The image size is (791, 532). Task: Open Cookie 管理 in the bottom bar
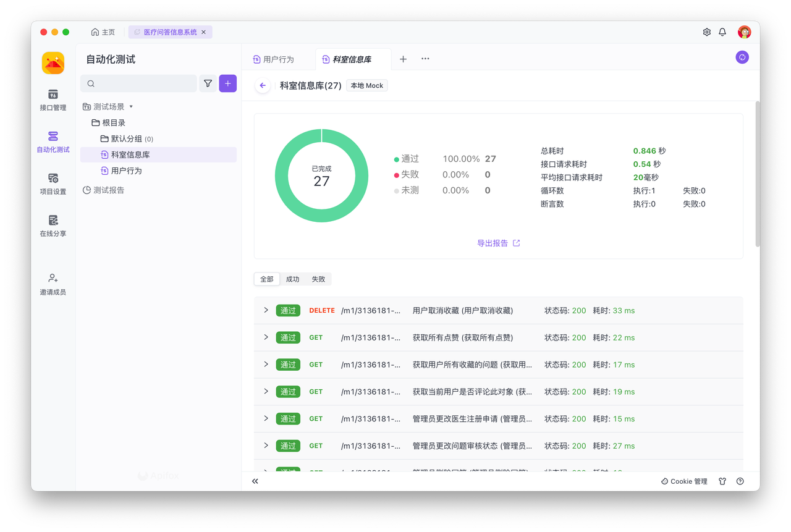[684, 481]
